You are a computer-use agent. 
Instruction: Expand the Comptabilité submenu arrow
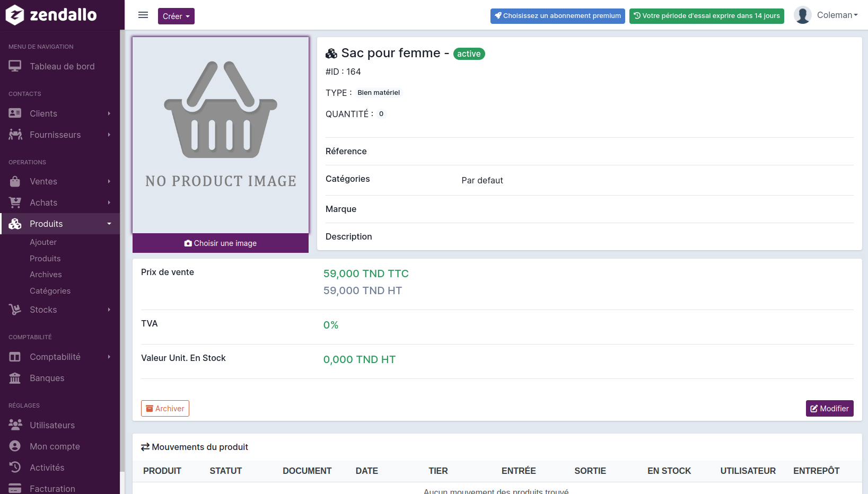pyautogui.click(x=109, y=357)
